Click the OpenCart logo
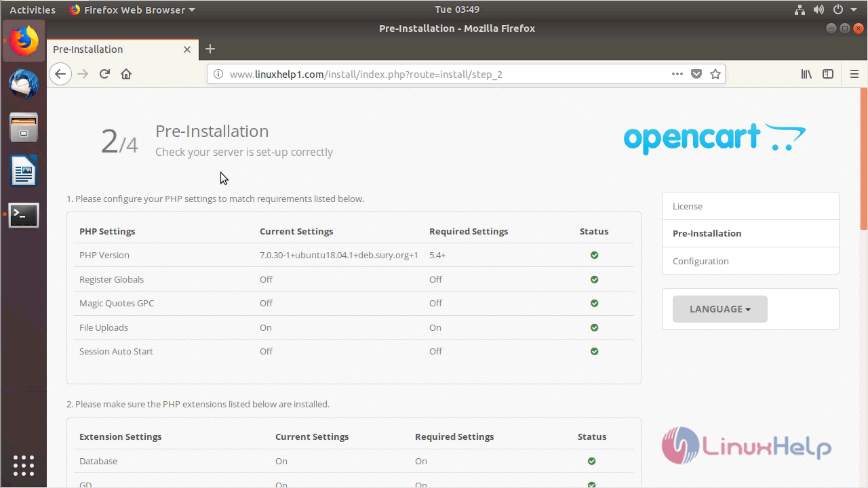 click(715, 138)
